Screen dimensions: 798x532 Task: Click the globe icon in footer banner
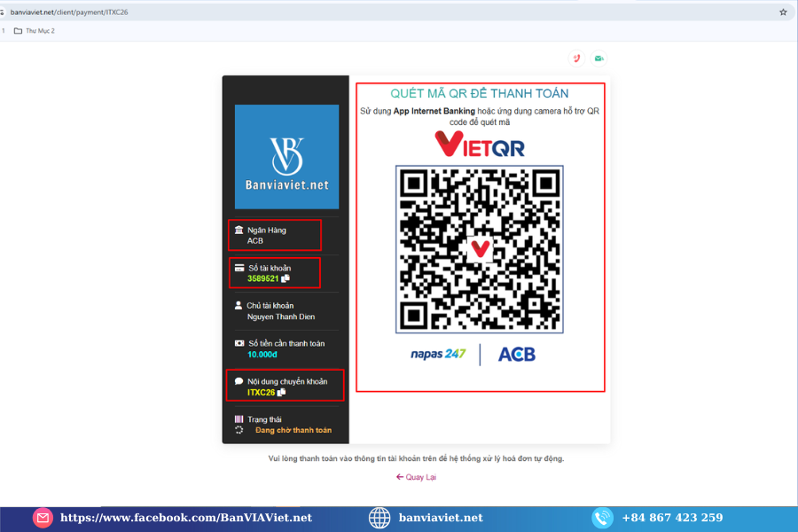(379, 518)
